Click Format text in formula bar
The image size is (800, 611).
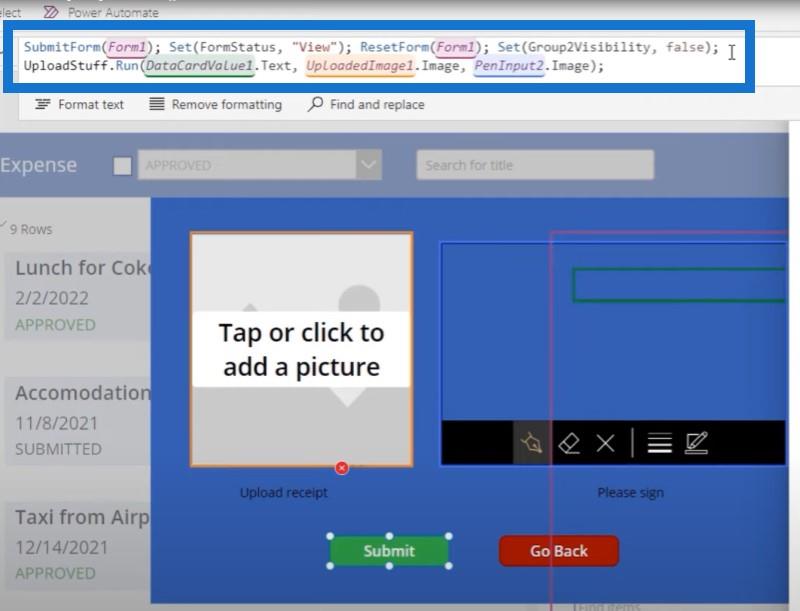click(79, 105)
